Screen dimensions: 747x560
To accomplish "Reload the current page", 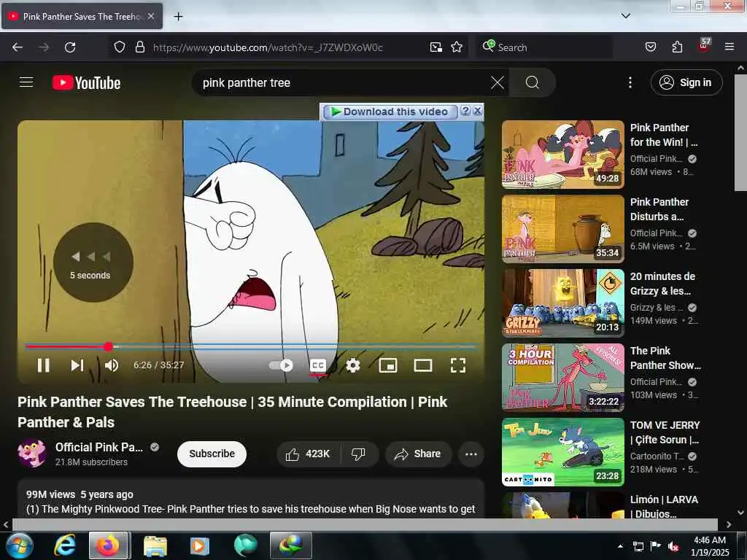I will [x=70, y=47].
